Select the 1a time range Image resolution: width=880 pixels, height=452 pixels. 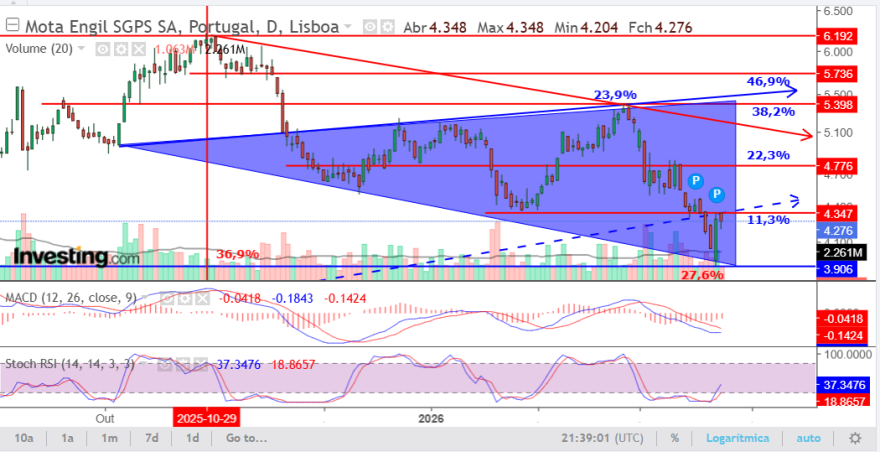pos(67,438)
